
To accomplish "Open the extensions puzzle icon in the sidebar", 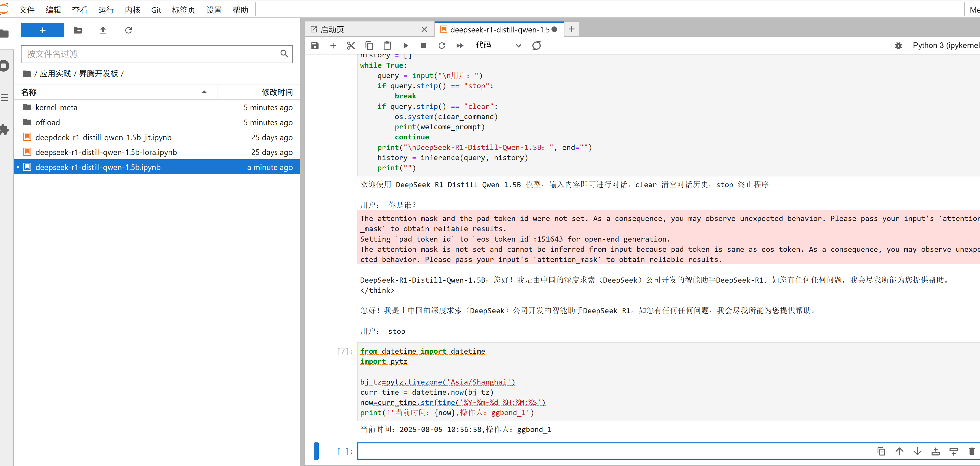I will click(5, 130).
